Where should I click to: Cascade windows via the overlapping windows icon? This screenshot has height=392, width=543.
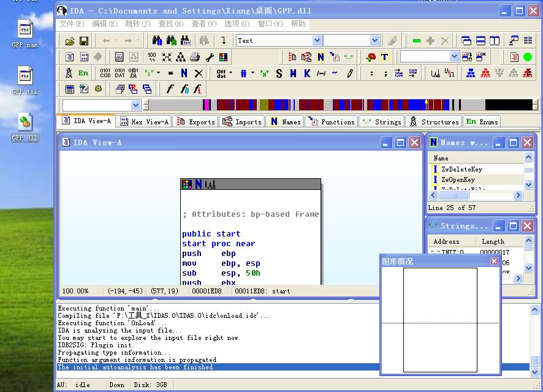click(466, 41)
